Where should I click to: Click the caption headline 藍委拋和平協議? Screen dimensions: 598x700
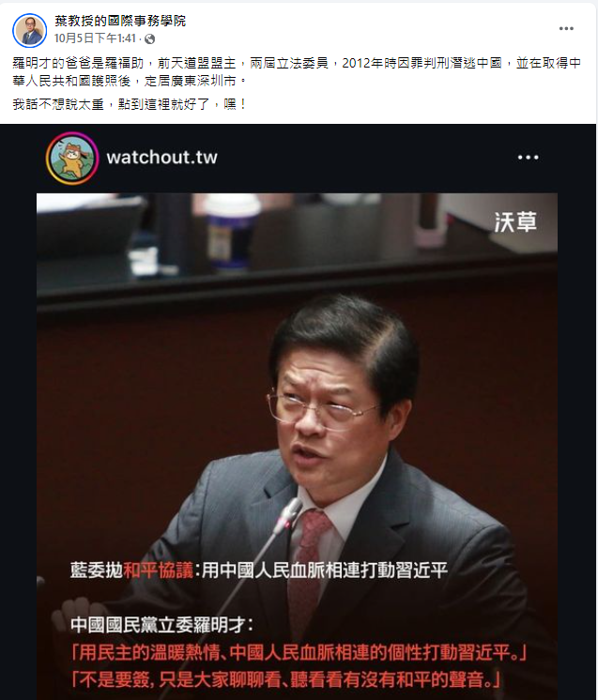coord(258,571)
